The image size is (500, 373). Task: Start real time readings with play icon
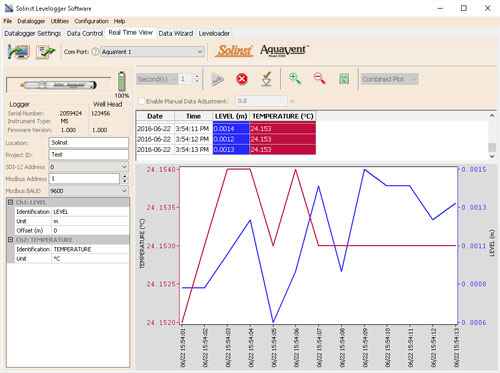click(217, 79)
